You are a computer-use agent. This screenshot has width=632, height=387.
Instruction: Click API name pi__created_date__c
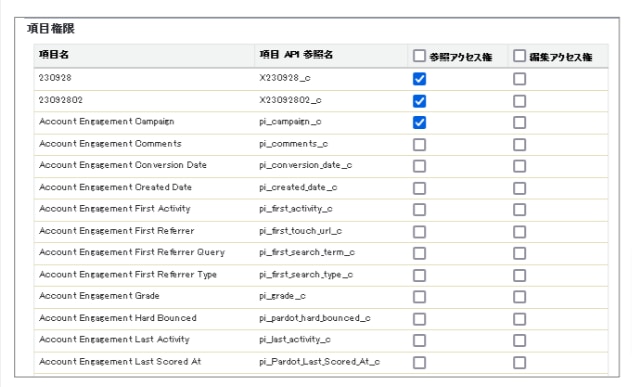pyautogui.click(x=298, y=187)
